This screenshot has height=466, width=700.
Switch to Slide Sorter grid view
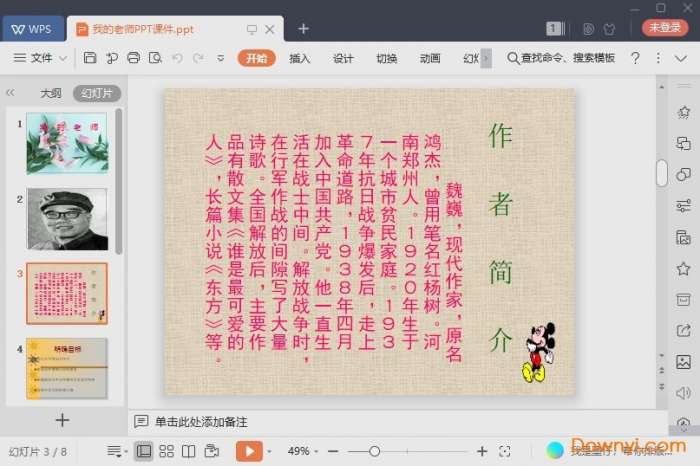[x=167, y=451]
